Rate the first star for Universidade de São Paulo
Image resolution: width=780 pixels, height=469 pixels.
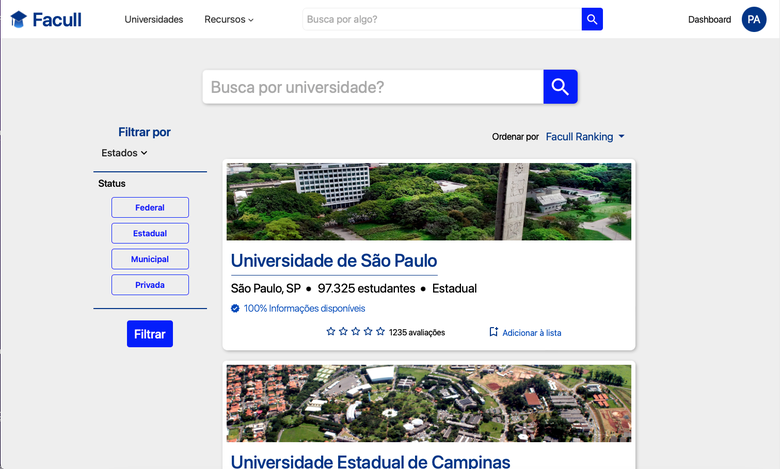click(x=331, y=331)
